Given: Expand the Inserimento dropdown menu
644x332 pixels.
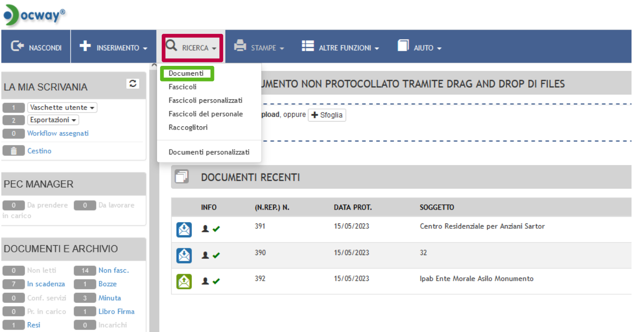Looking at the screenshot, I should (114, 47).
